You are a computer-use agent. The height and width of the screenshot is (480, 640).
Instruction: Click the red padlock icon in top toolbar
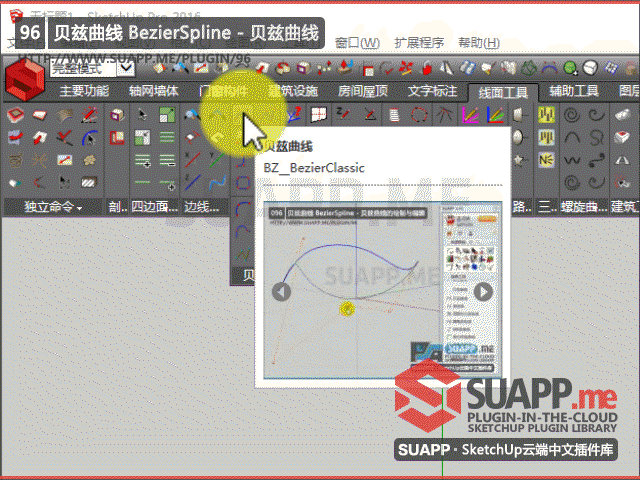pyautogui.click(x=427, y=68)
